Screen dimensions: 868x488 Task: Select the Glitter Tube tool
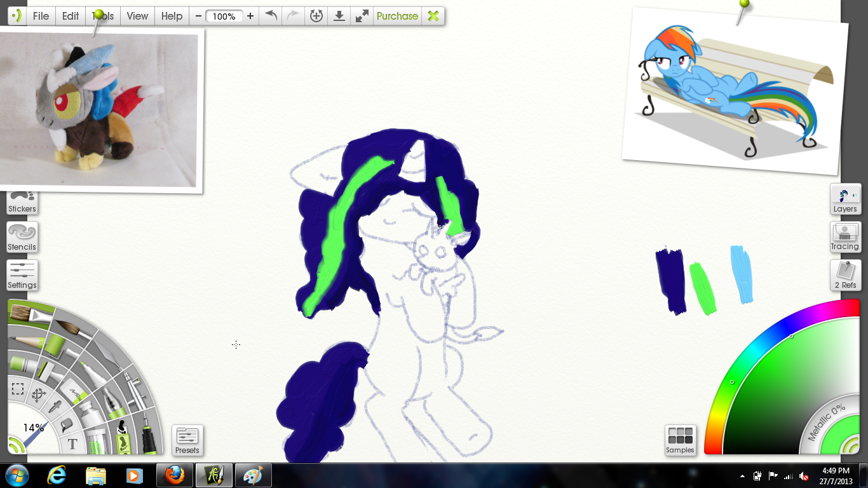[x=98, y=441]
